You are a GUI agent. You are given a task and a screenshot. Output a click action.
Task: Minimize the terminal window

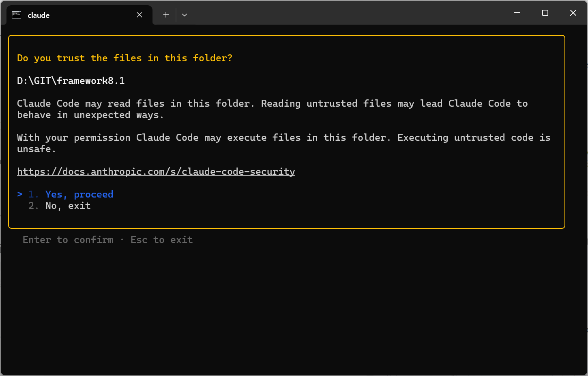517,13
